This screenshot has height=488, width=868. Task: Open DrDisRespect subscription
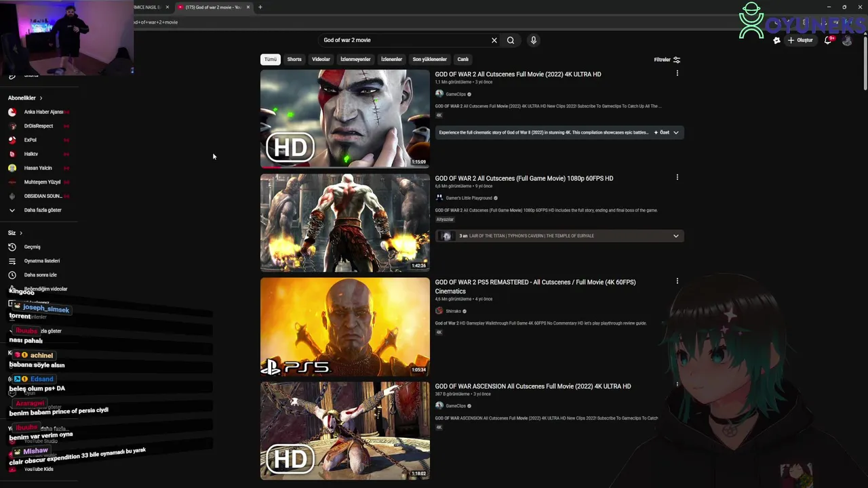37,126
